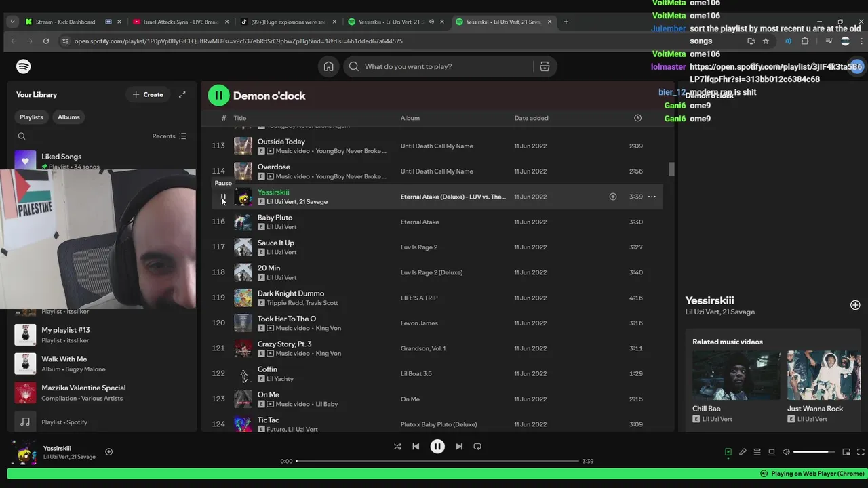This screenshot has height=488, width=868.
Task: Open Browse icon next to search field
Action: pos(545,66)
